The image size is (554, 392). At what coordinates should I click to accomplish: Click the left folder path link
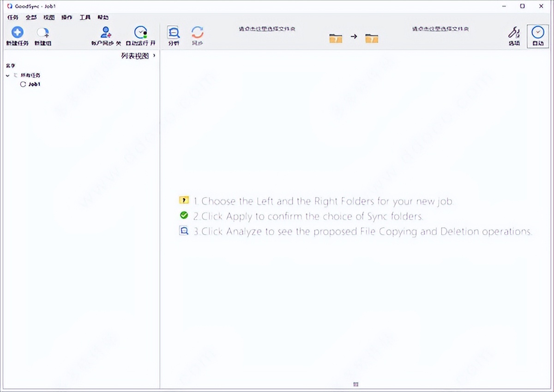tap(267, 29)
